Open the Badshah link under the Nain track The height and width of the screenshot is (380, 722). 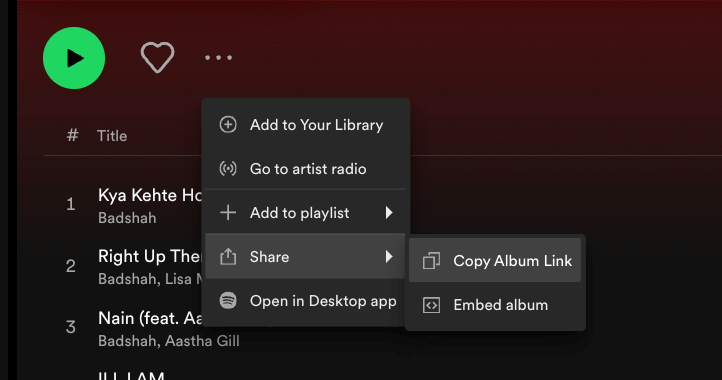[129, 341]
